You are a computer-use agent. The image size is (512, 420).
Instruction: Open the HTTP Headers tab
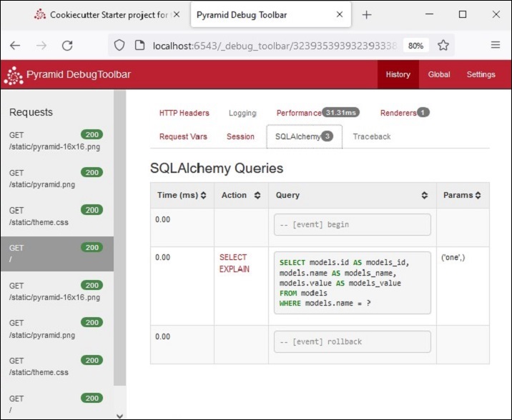[184, 113]
